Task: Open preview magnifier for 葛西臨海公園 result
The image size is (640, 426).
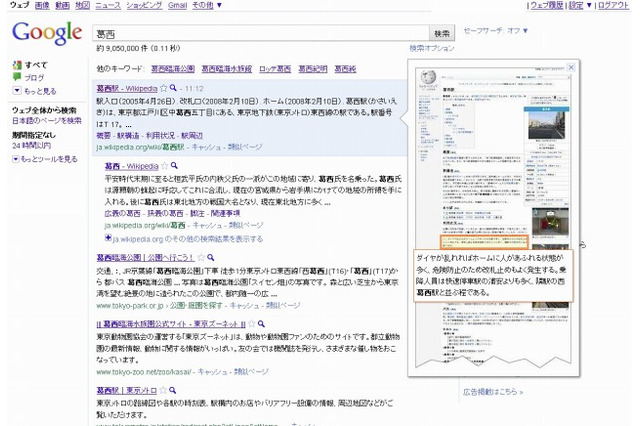Action: tap(211, 257)
